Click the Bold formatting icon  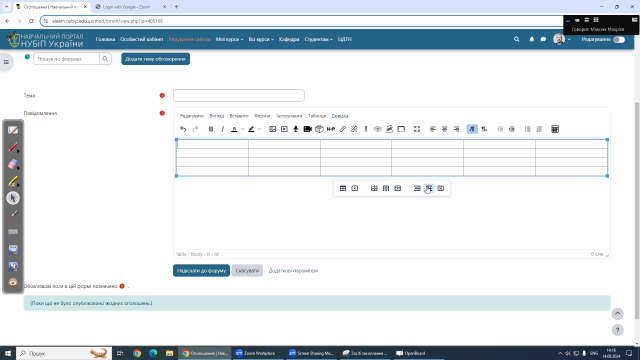point(211,129)
